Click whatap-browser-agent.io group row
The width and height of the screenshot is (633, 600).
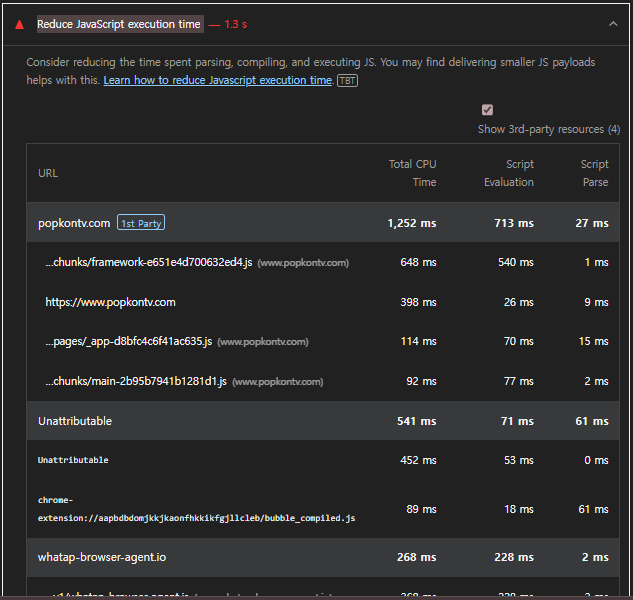[323, 557]
